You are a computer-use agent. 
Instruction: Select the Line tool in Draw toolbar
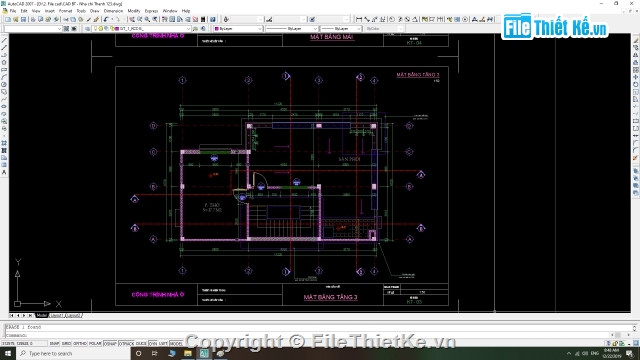(4, 40)
